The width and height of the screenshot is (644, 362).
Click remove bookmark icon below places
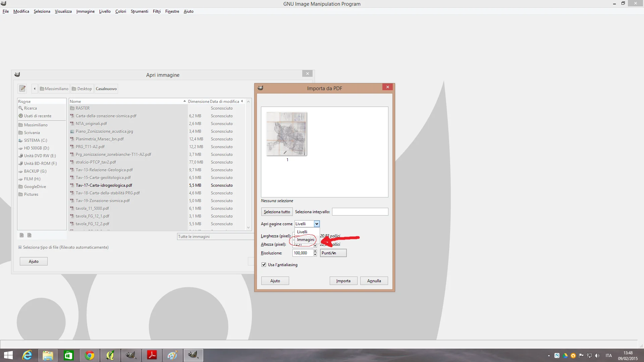tap(29, 235)
